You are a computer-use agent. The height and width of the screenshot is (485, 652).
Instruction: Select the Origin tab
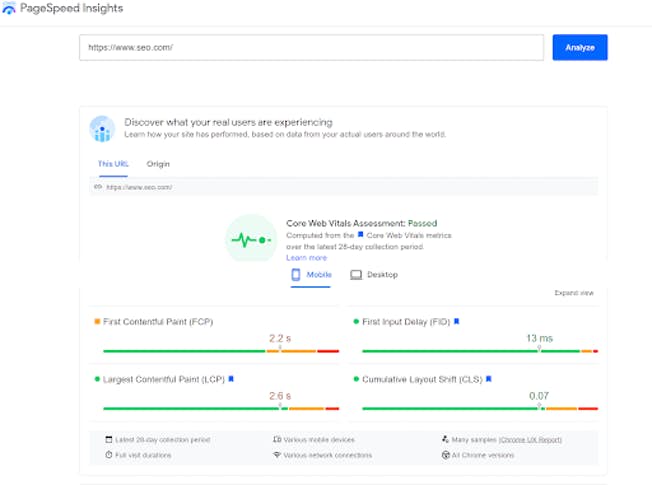158,163
